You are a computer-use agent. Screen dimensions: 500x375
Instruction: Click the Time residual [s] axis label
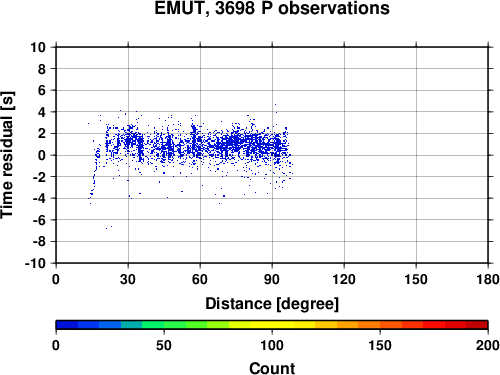click(7, 155)
